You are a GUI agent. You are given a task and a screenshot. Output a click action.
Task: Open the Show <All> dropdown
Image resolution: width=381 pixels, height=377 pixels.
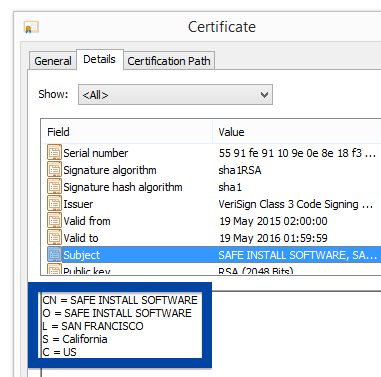point(175,95)
